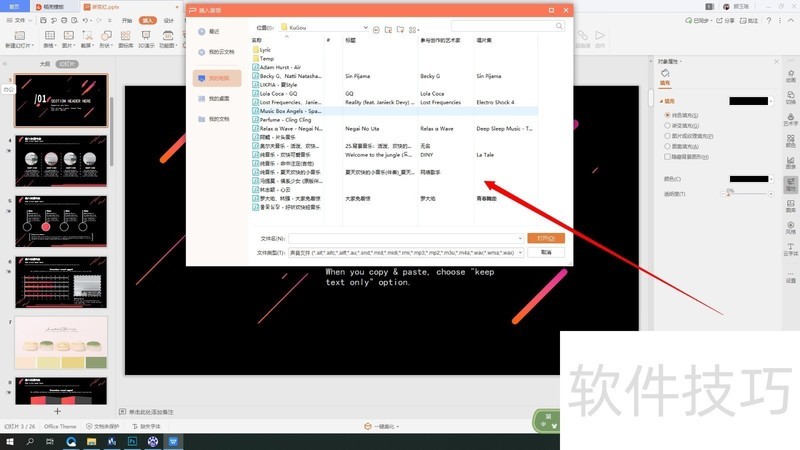Open the Table insert icon

tap(49, 36)
